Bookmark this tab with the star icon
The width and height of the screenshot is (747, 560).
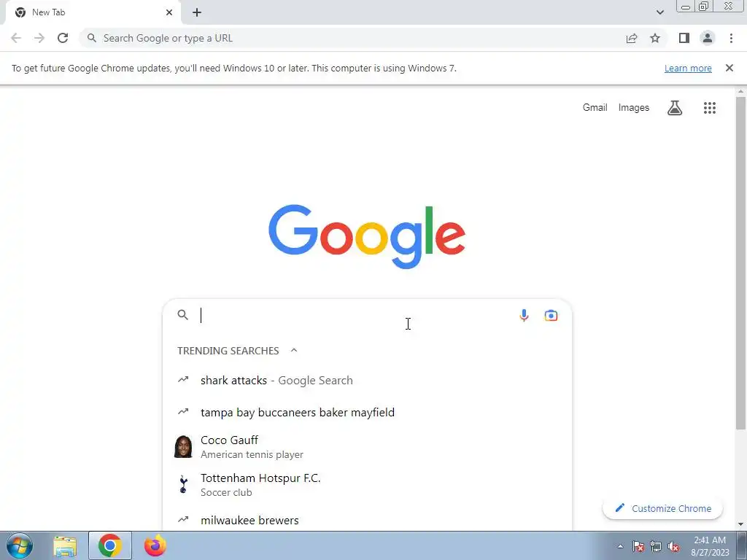coord(655,38)
